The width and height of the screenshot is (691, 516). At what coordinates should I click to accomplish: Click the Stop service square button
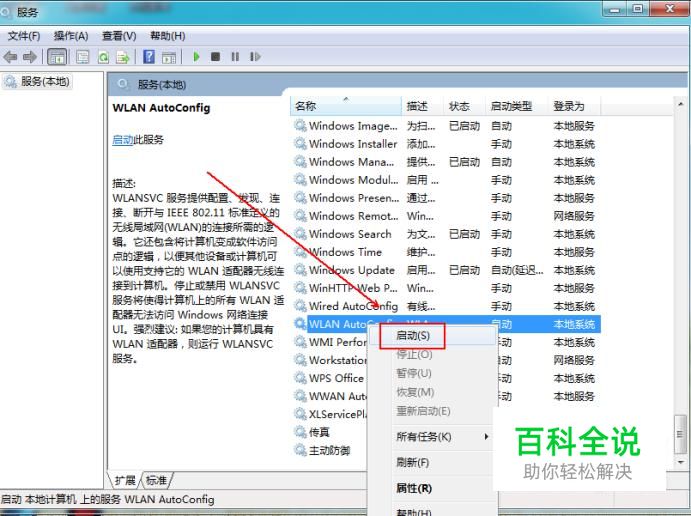pos(215,56)
